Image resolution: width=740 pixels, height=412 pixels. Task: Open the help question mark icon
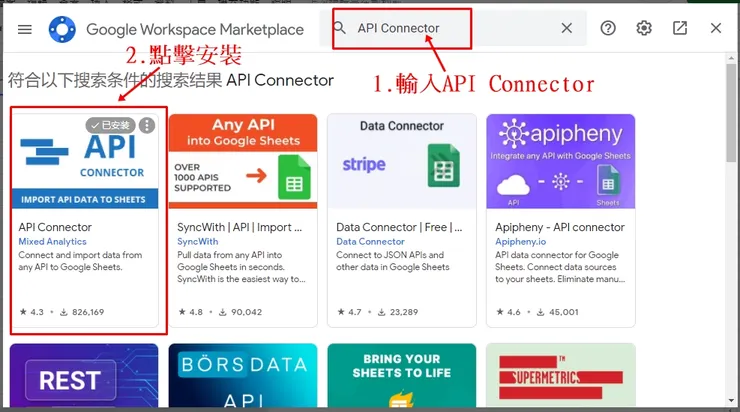608,28
